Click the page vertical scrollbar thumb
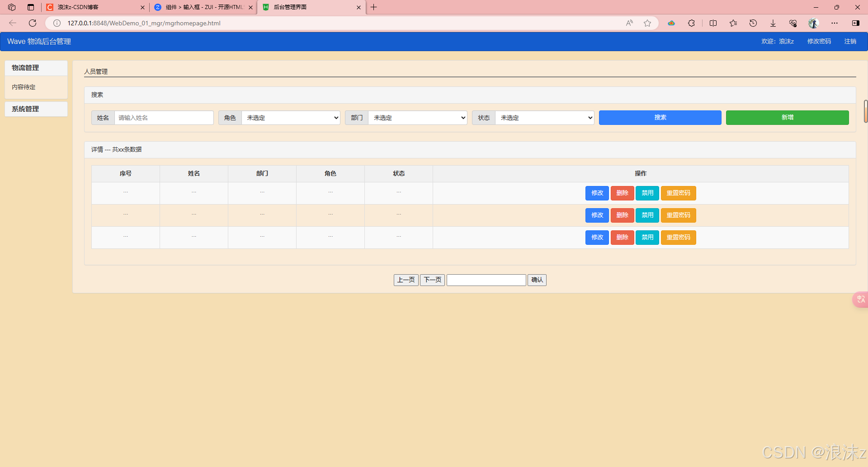This screenshot has height=467, width=868. pyautogui.click(x=866, y=111)
